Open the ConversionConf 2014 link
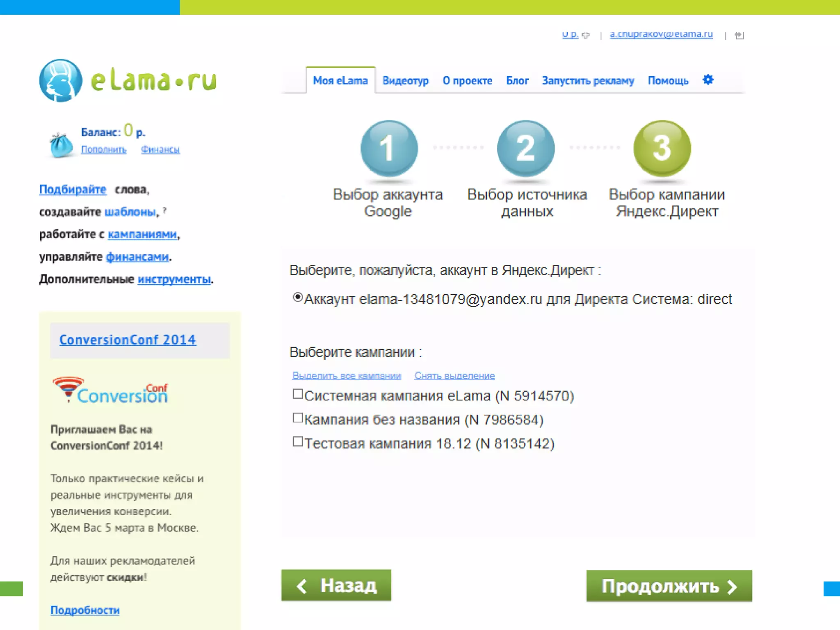The width and height of the screenshot is (840, 630). (x=128, y=340)
